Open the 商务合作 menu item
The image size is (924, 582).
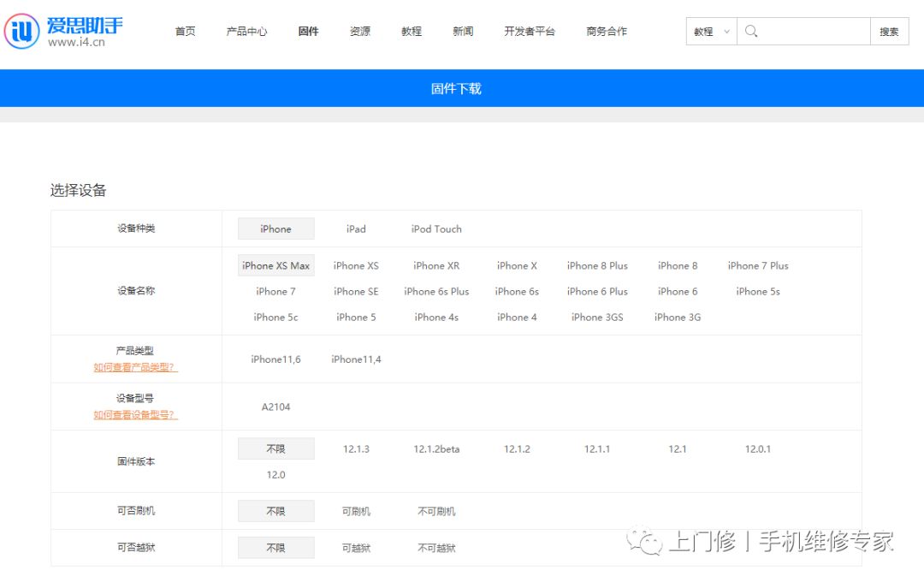pyautogui.click(x=607, y=32)
